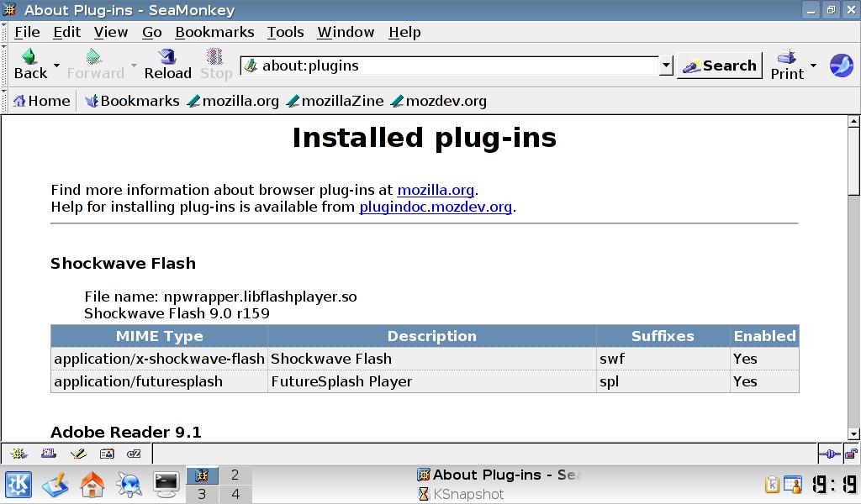Click the SeaMonkey throbber logo
Image resolution: width=861 pixels, height=504 pixels.
click(841, 66)
